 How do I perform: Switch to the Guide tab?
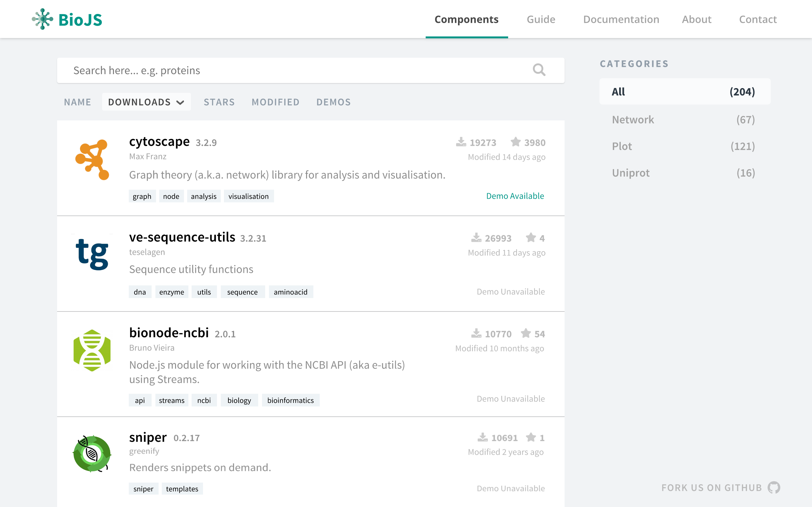(540, 19)
